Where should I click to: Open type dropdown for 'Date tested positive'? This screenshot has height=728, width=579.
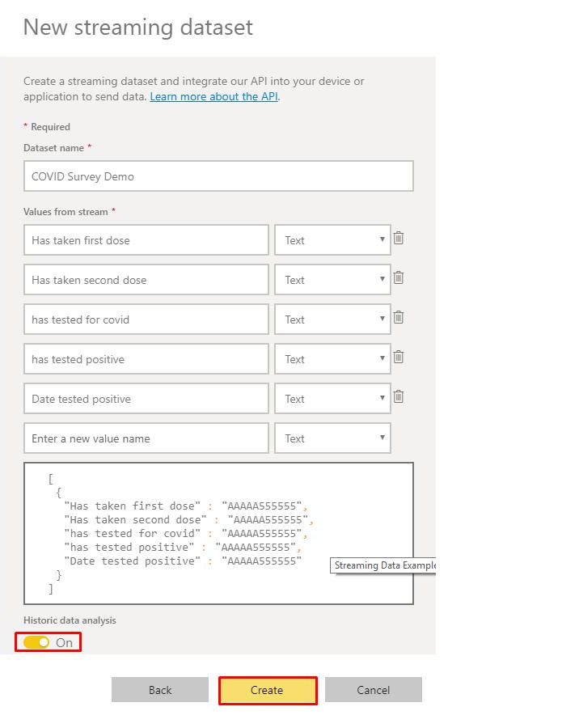coord(332,399)
